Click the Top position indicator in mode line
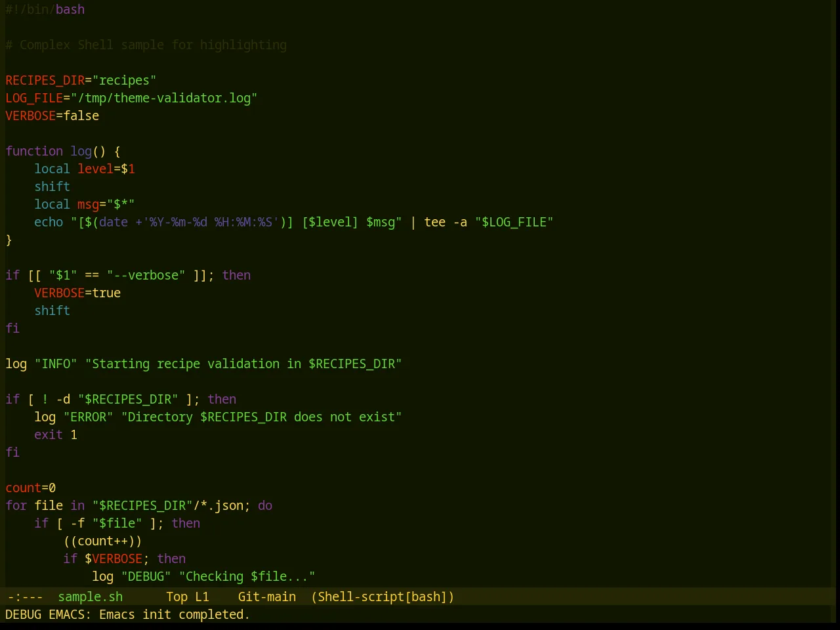The height and width of the screenshot is (630, 840). point(177,597)
